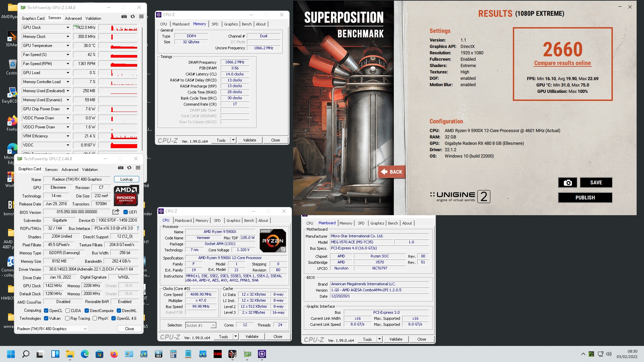Click the DRAM Frequency value field
The image size is (644, 362).
[x=235, y=62]
